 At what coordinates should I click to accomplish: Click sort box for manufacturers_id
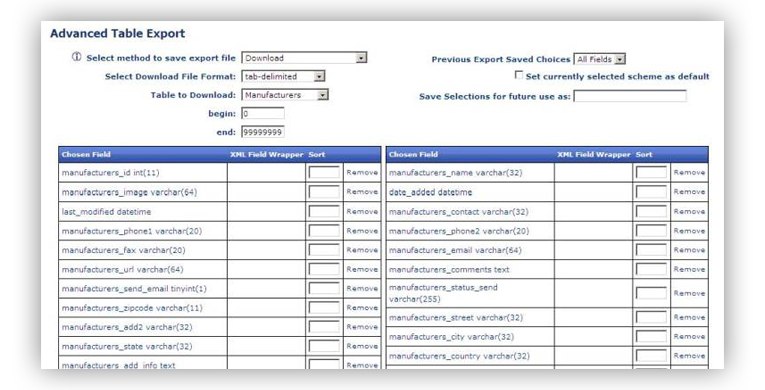[324, 172]
